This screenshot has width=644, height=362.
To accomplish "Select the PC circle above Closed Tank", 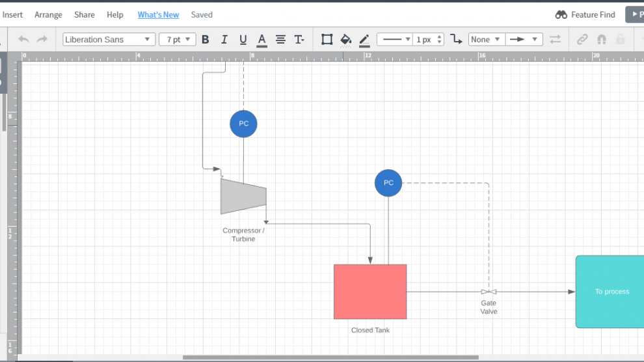I will coord(388,183).
